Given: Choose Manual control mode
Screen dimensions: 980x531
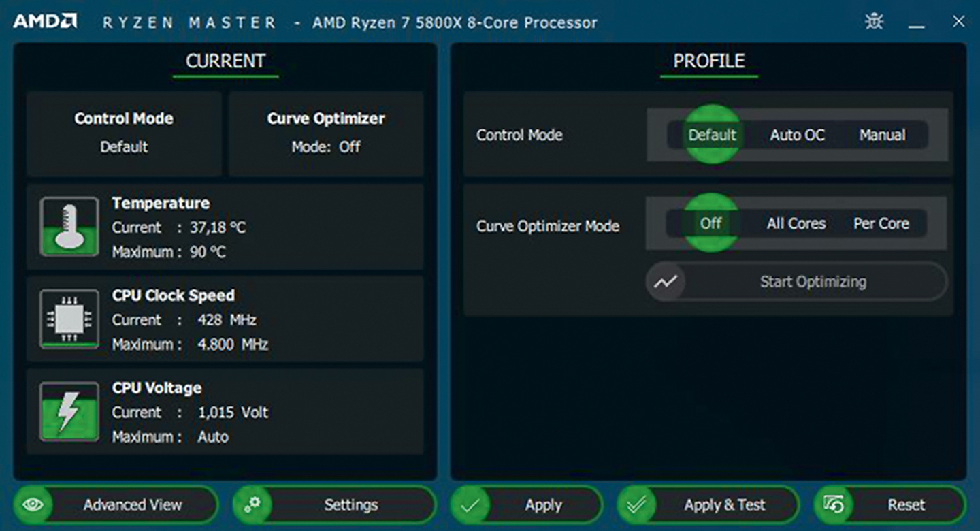Looking at the screenshot, I should tap(882, 135).
